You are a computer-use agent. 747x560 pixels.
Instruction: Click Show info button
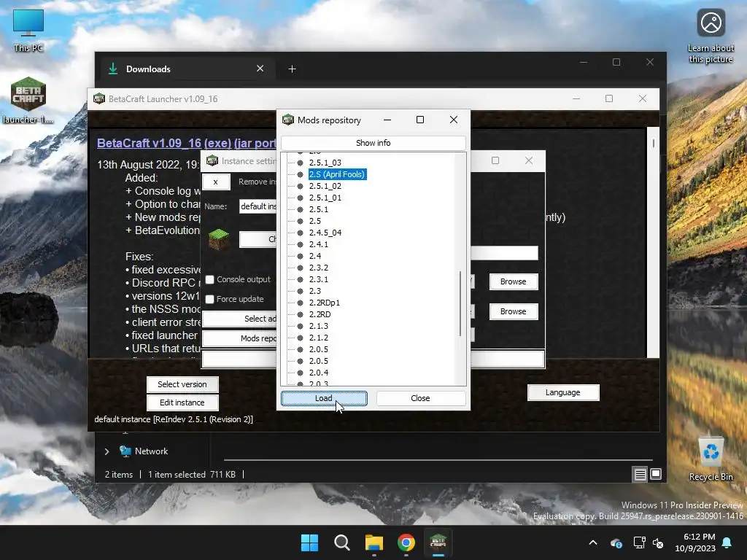pyautogui.click(x=373, y=143)
